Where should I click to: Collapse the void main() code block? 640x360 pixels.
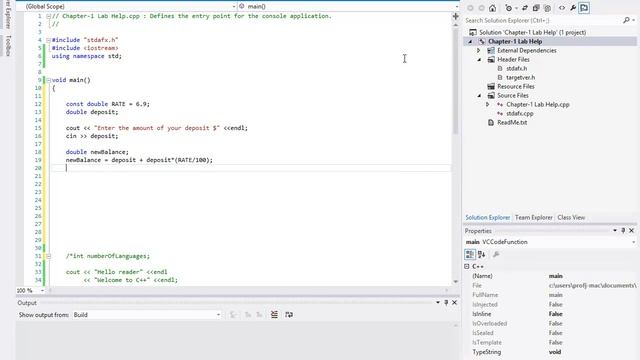pyautogui.click(x=48, y=80)
